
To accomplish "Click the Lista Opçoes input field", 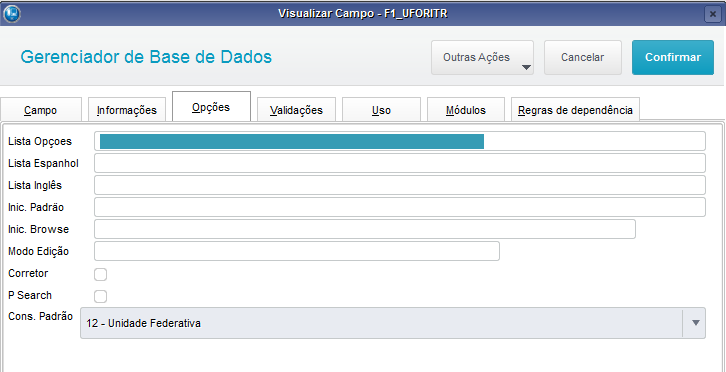I will tap(400, 141).
